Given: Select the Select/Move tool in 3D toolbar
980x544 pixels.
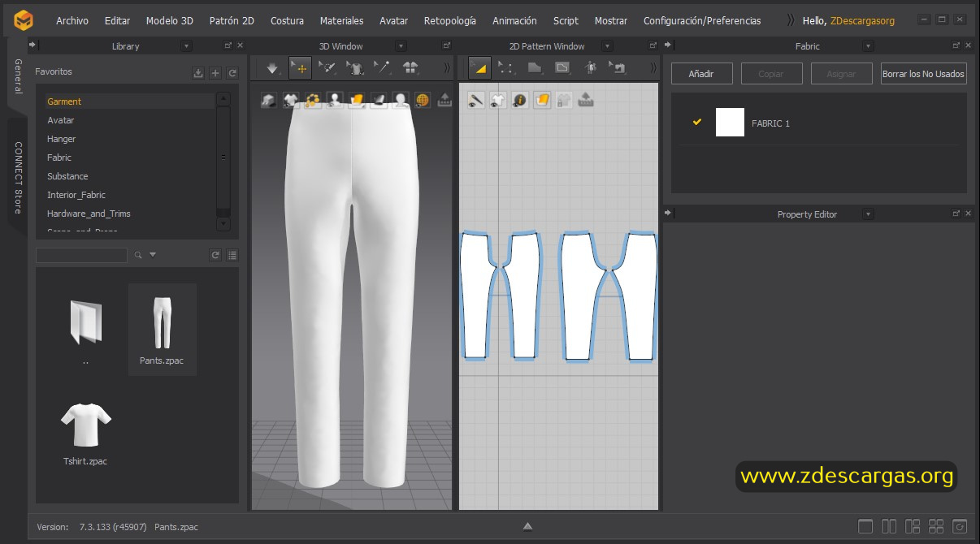Looking at the screenshot, I should click(x=301, y=68).
